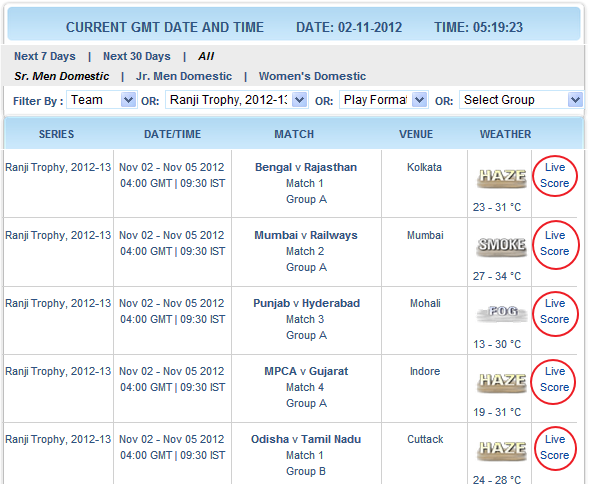
Task: Switch to Women's Domestic
Action: click(312, 76)
